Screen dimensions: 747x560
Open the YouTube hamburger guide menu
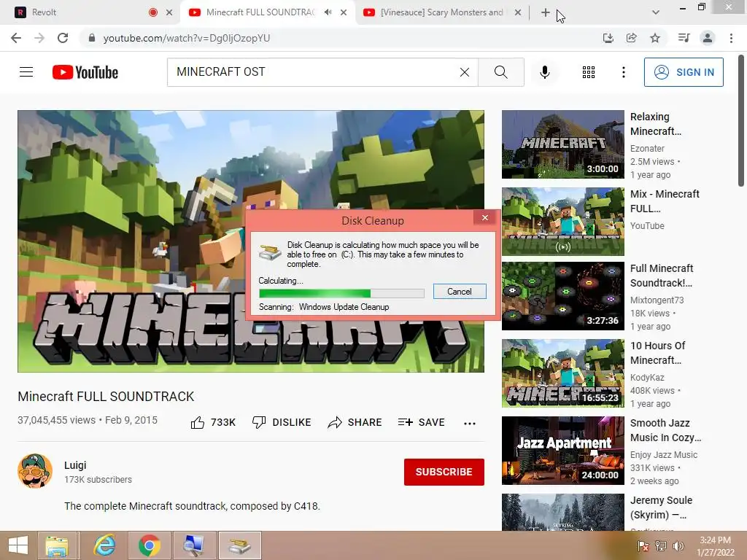[26, 72]
